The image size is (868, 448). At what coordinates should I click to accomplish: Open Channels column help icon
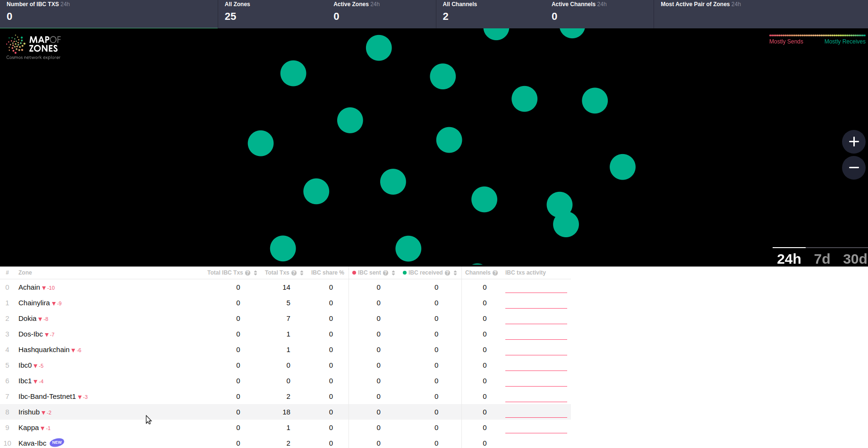point(495,273)
